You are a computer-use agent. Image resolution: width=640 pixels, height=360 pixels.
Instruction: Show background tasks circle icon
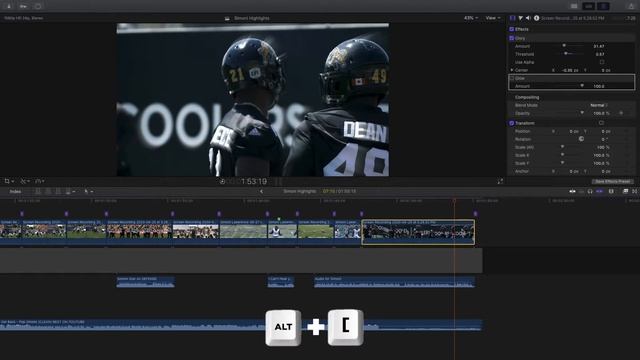(x=38, y=6)
